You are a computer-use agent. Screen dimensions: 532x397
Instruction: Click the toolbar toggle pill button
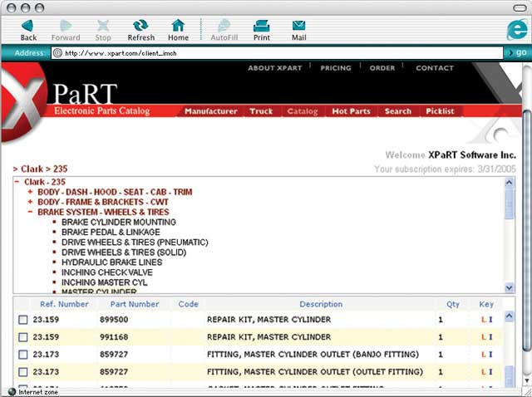click(x=520, y=7)
